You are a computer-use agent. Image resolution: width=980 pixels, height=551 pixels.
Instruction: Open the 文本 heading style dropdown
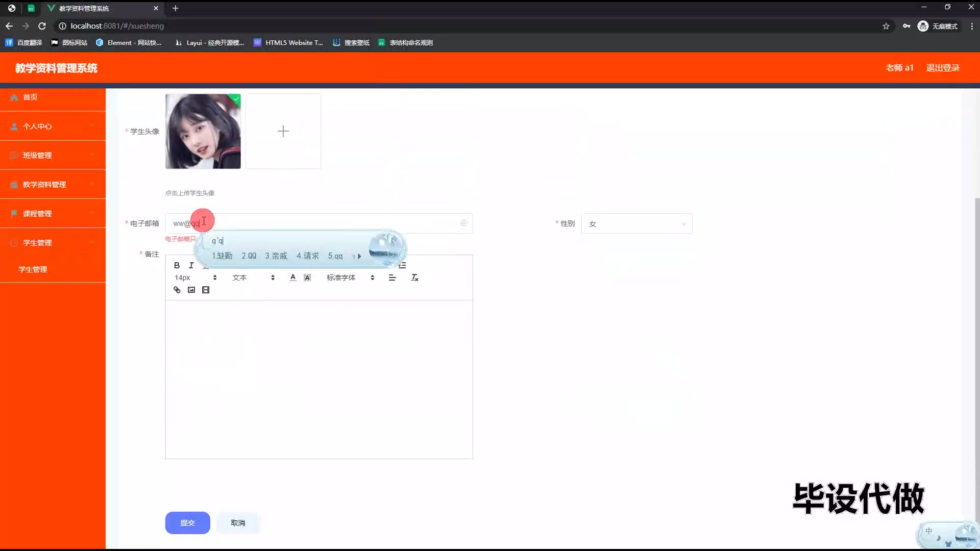pos(253,278)
